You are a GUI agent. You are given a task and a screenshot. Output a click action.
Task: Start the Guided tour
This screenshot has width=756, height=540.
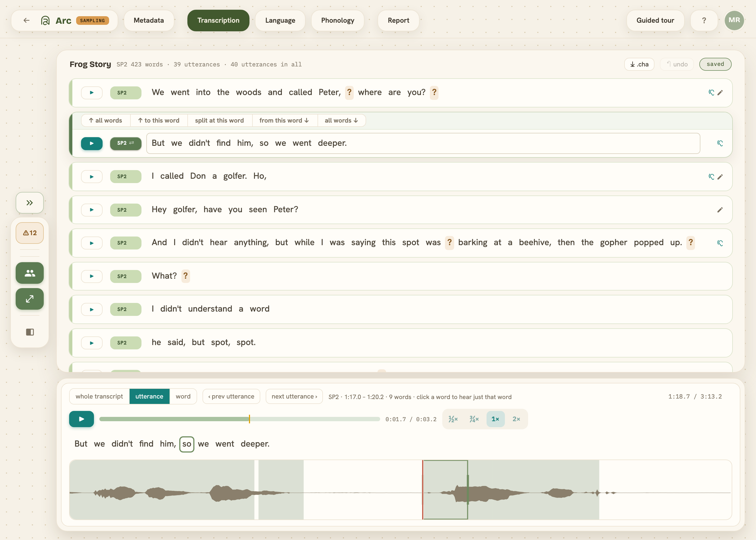tap(655, 20)
